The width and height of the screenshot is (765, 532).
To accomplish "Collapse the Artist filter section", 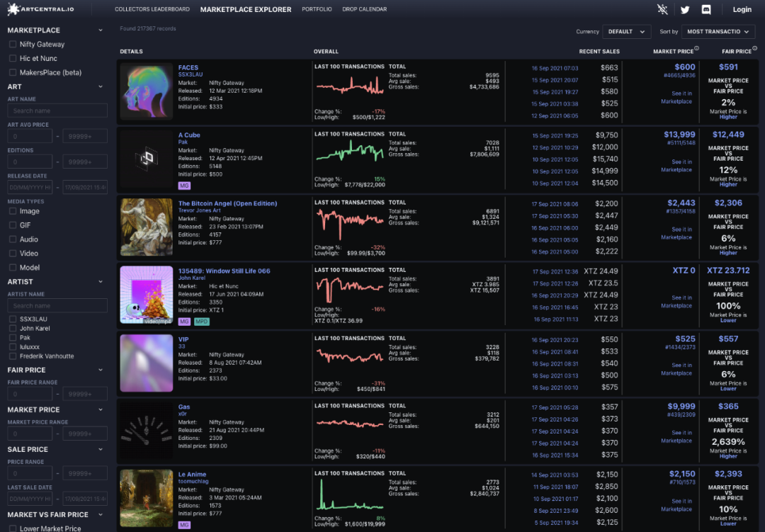I will pyautogui.click(x=101, y=282).
